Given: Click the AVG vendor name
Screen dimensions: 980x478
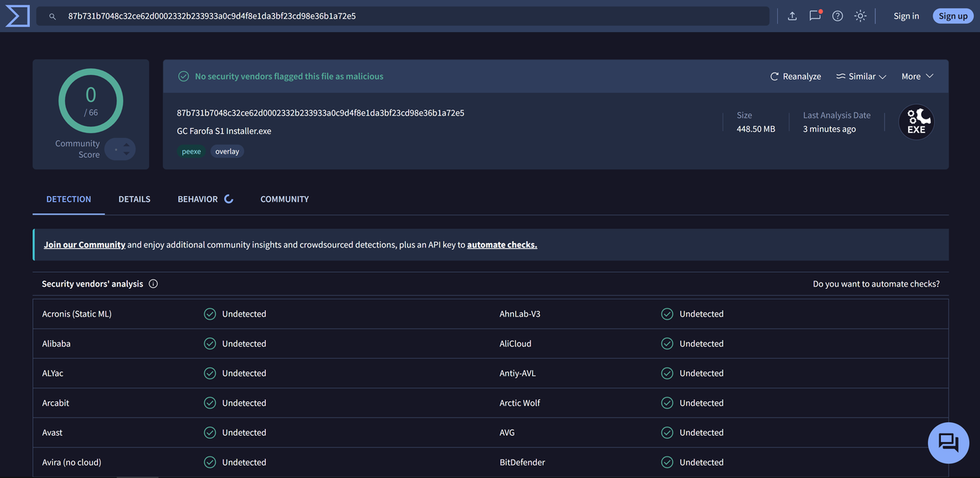Looking at the screenshot, I should [507, 433].
